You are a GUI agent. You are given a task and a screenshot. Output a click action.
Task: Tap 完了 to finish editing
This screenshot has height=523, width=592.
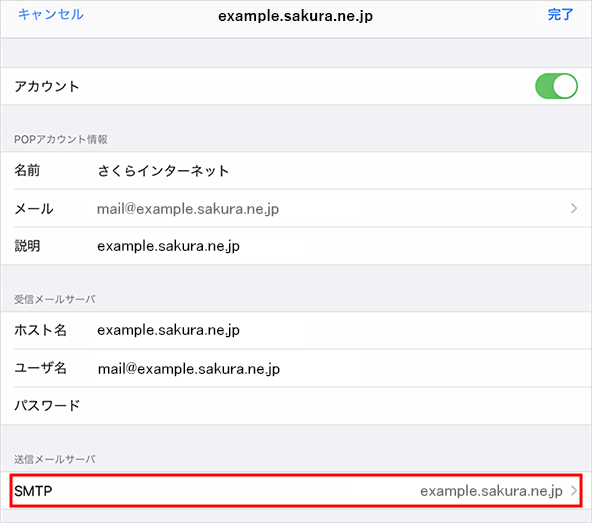[560, 15]
